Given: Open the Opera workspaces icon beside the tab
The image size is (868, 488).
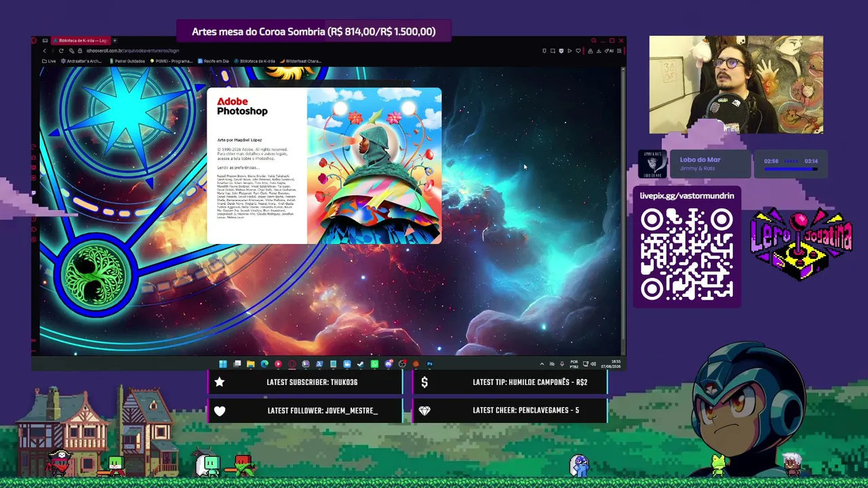Looking at the screenshot, I should pyautogui.click(x=45, y=41).
